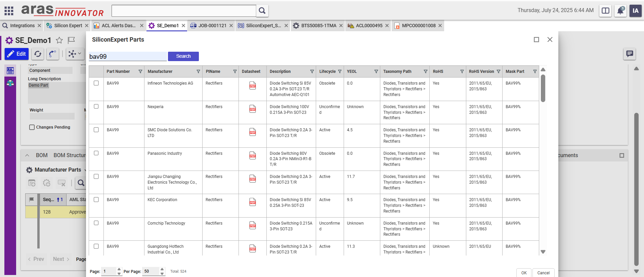Screen dimensions: 644x277
Task: Open the PDF datasheet for Comchip Technology
Action: tap(253, 226)
